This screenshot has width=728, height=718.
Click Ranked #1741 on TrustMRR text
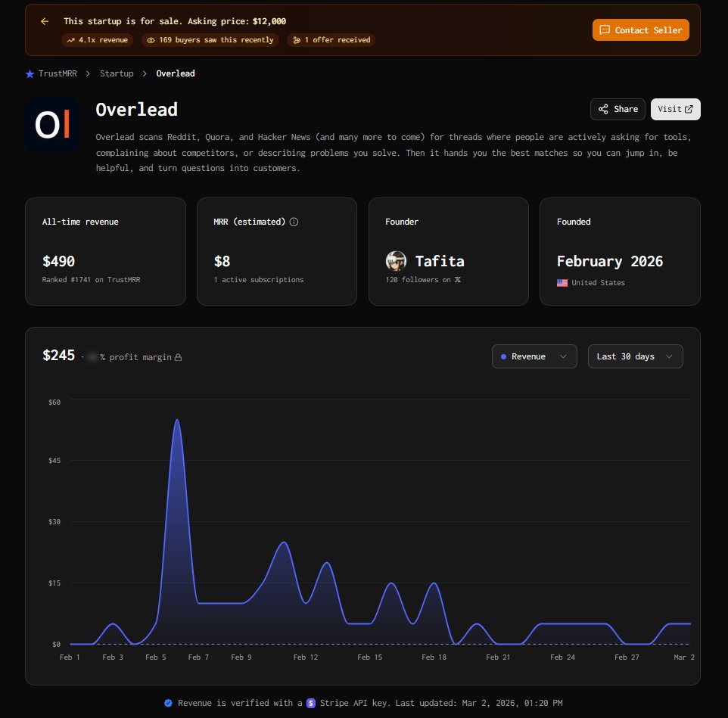click(x=91, y=279)
